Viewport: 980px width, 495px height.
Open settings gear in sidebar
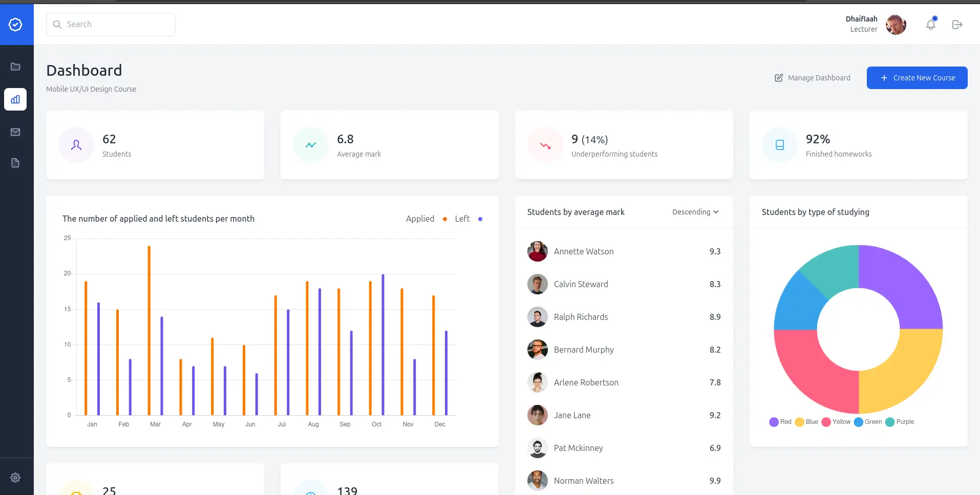click(15, 478)
